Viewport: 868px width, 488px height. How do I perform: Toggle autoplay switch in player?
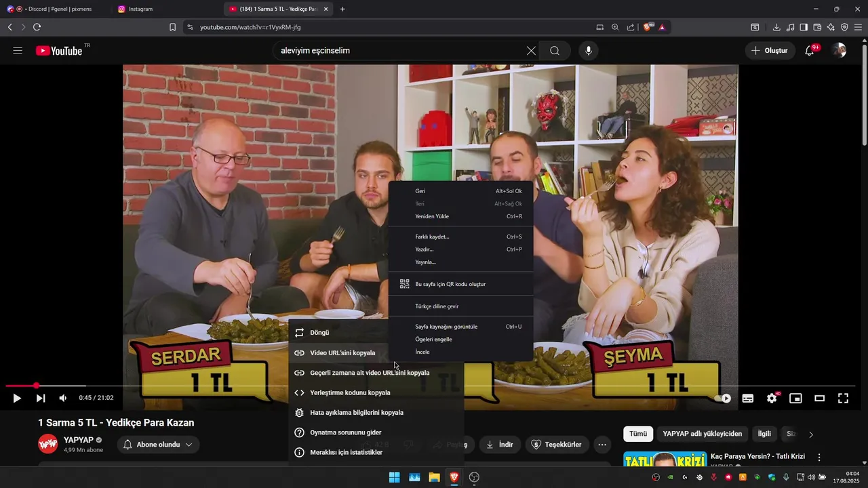coord(723,399)
